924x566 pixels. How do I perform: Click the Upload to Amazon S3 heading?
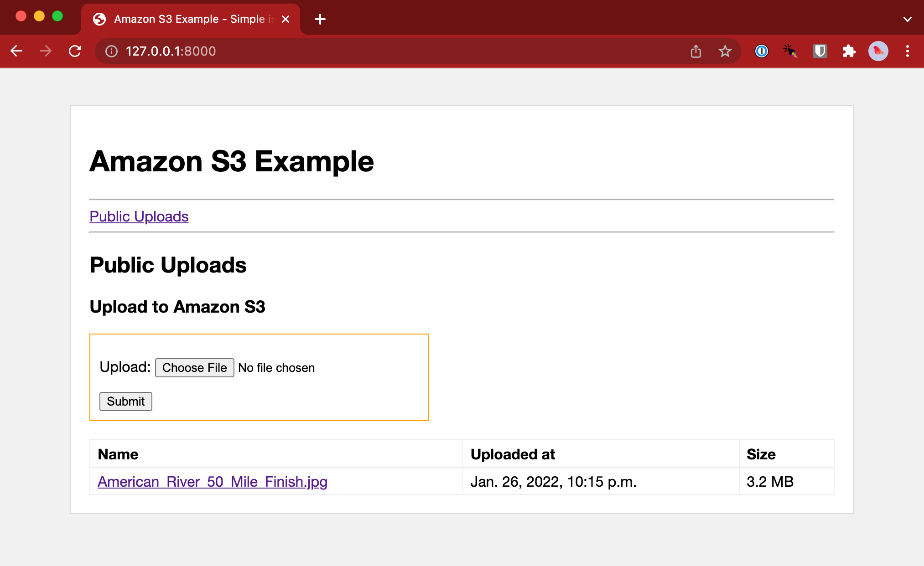(x=177, y=307)
